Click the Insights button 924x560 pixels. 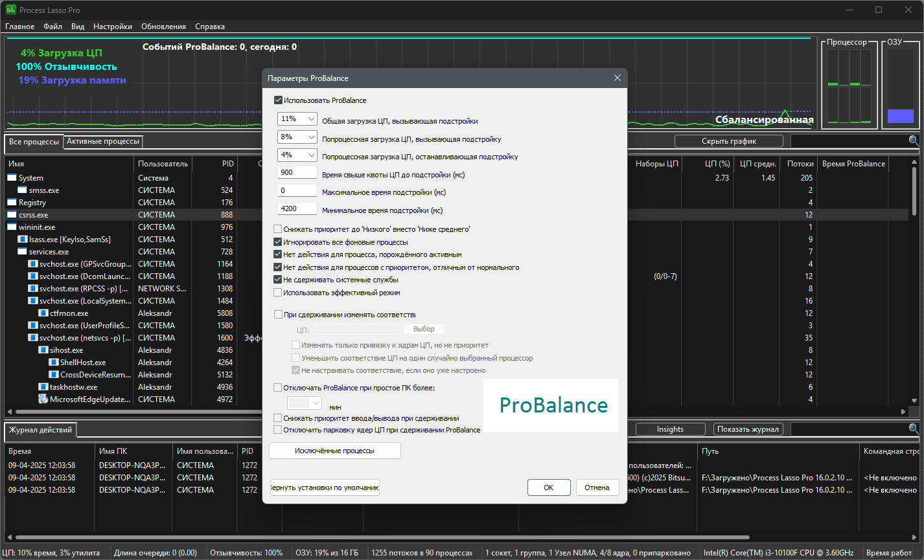[670, 429]
